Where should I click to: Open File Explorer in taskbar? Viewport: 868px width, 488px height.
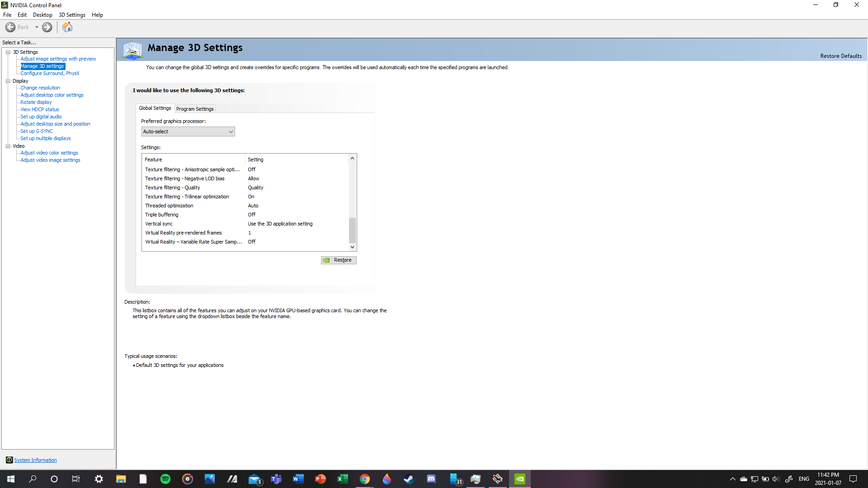tap(121, 479)
